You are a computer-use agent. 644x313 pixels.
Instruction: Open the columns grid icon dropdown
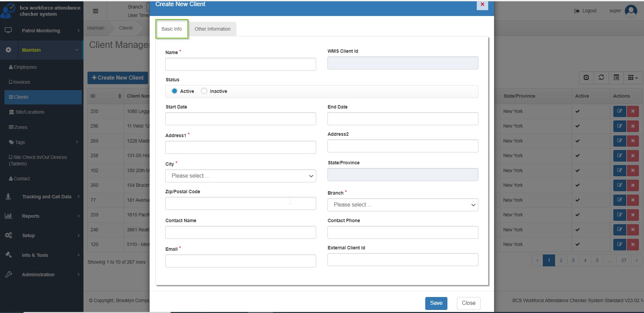pos(632,78)
